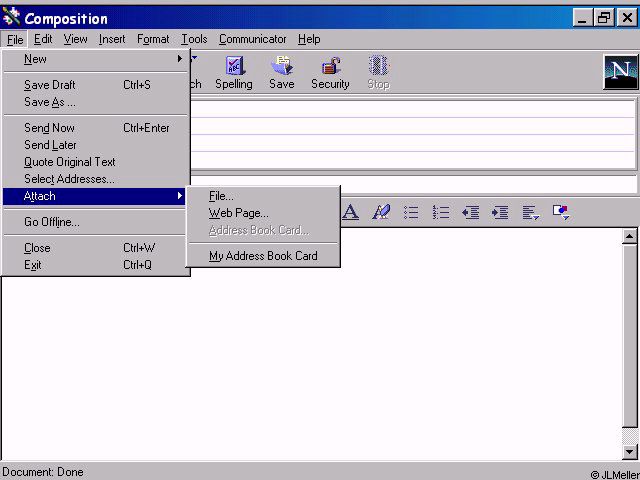
Task: Attach a Web Page from submenu
Action: pos(263,213)
